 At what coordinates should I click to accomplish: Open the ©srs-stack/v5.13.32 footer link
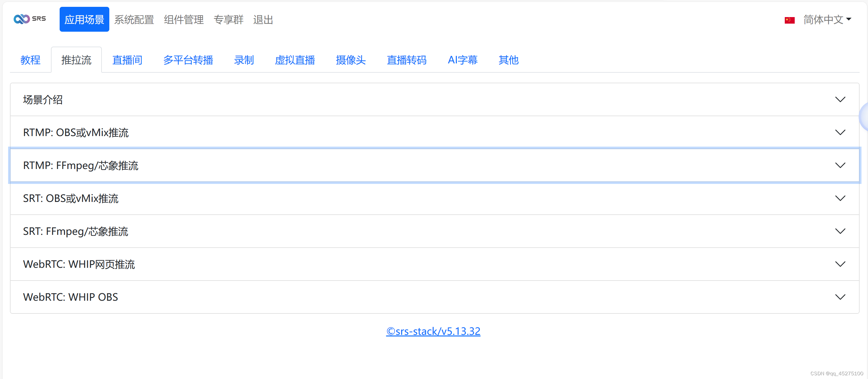pyautogui.click(x=433, y=331)
